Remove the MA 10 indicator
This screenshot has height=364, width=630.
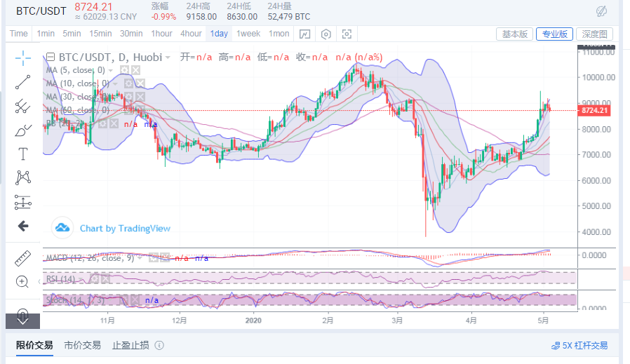[x=140, y=83]
